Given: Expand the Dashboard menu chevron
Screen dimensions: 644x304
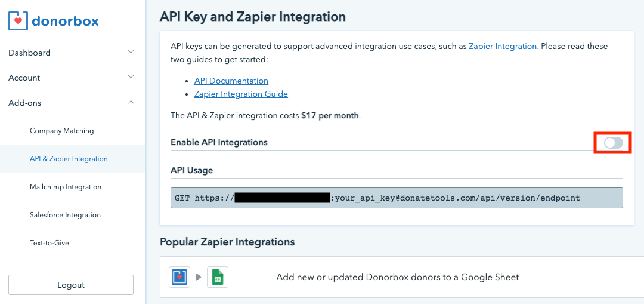Looking at the screenshot, I should click(x=131, y=52).
